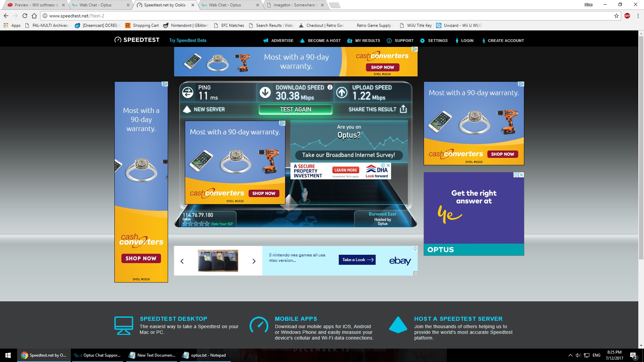Reload the Speedtest page
The image size is (644, 362).
tap(25, 16)
